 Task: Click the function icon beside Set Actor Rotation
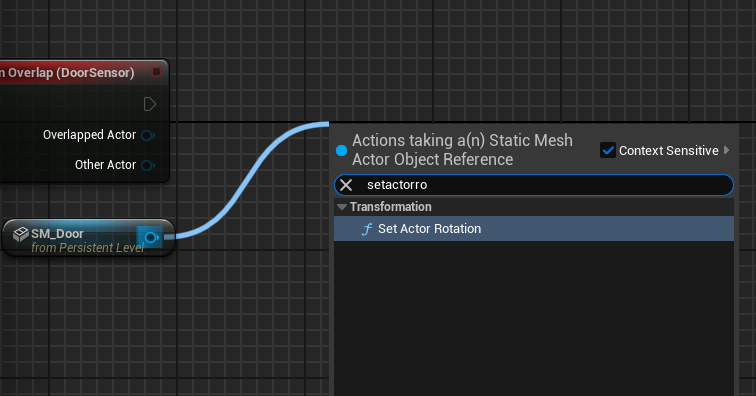coord(367,229)
